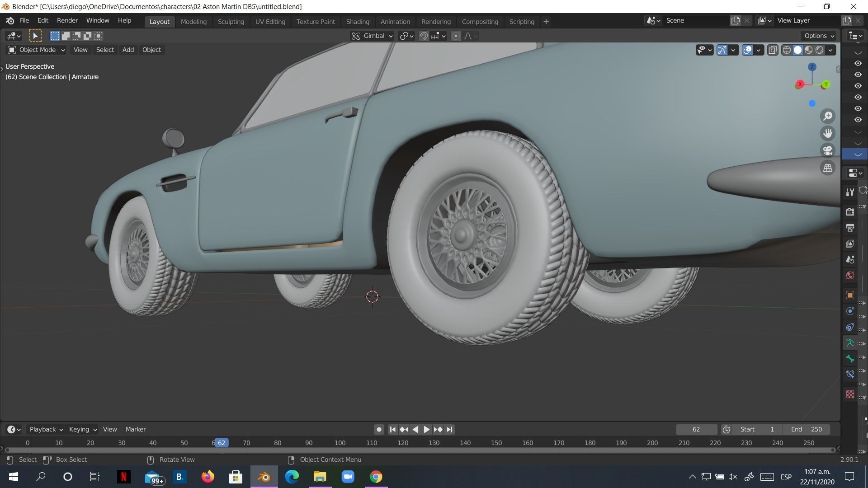Click the zoom view gizmo button

tap(828, 116)
